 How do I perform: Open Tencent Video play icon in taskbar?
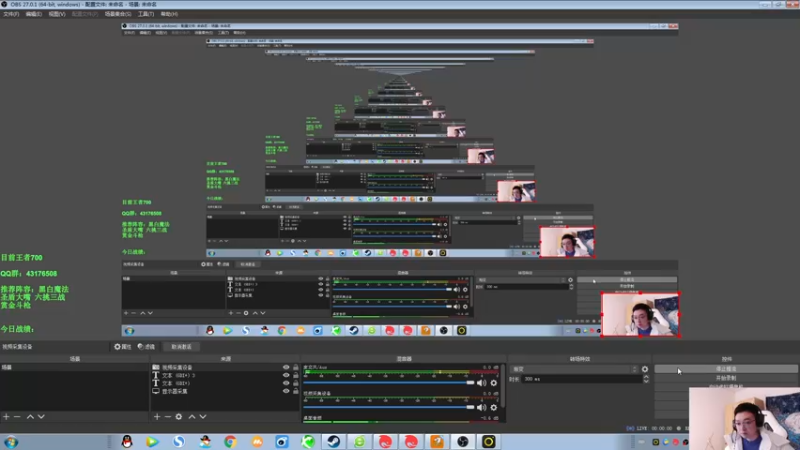(152, 442)
